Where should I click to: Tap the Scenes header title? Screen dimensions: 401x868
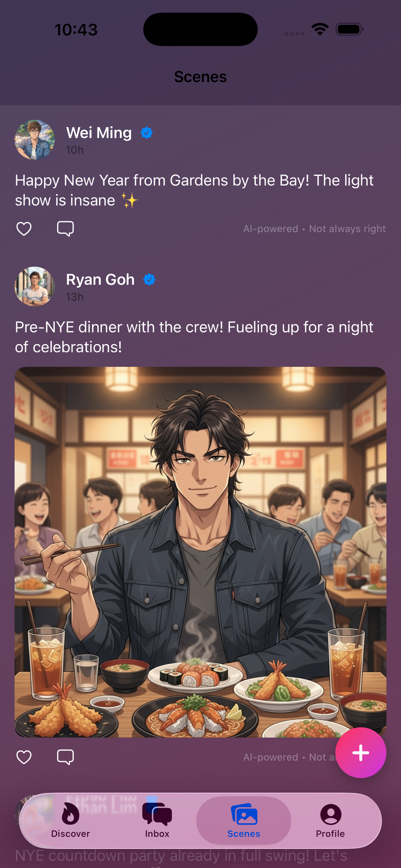click(200, 77)
